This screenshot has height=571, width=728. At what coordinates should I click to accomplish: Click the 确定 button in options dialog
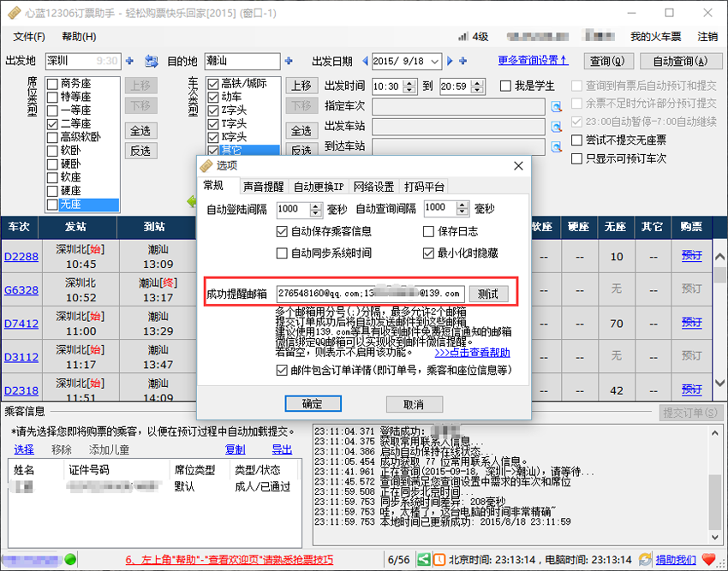tap(313, 404)
